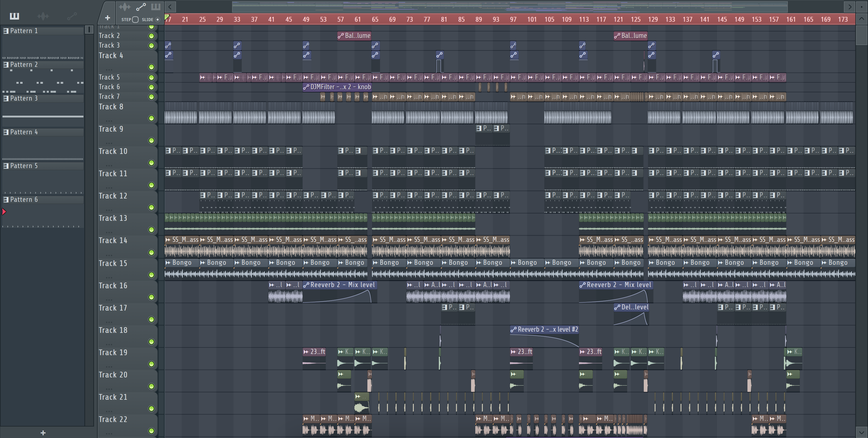The height and width of the screenshot is (438, 868).
Task: Jump to bar 65 on timeline
Action: click(375, 19)
